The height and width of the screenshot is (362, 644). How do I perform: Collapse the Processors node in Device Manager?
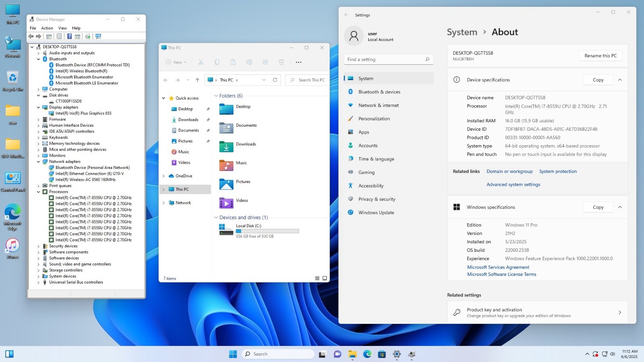39,192
